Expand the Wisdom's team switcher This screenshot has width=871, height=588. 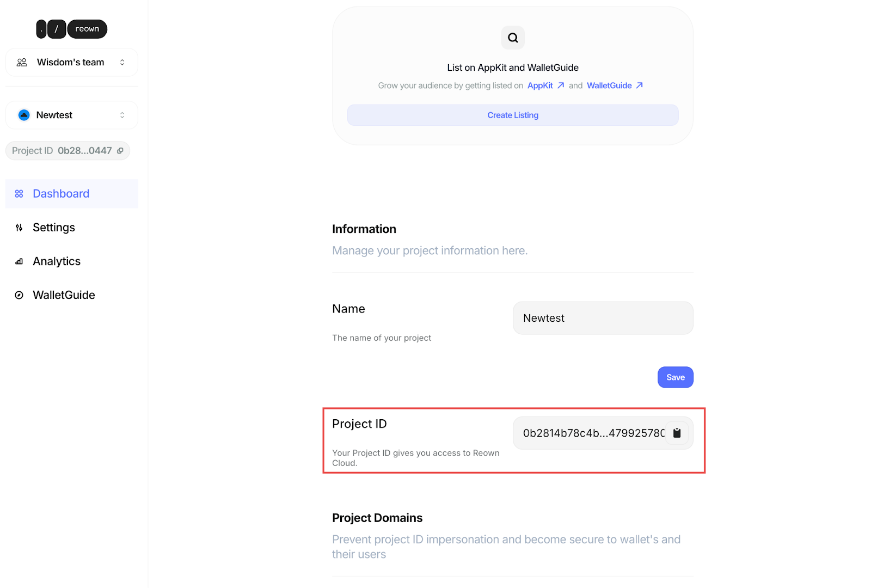[122, 63]
